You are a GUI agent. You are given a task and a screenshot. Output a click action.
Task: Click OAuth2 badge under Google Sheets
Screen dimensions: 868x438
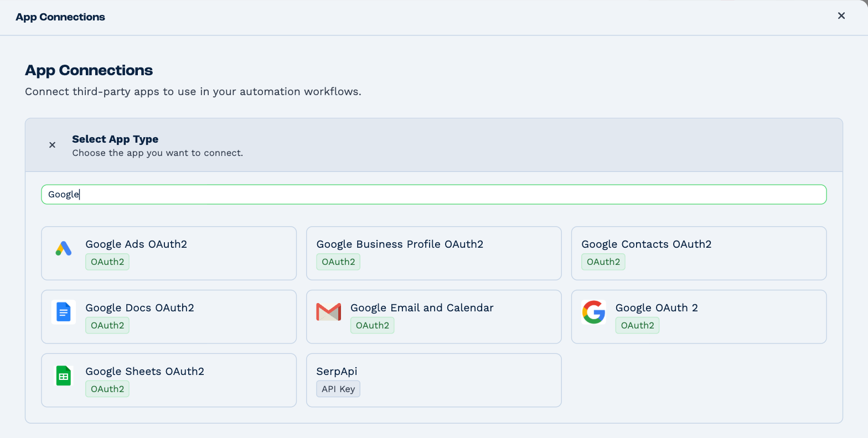(107, 389)
